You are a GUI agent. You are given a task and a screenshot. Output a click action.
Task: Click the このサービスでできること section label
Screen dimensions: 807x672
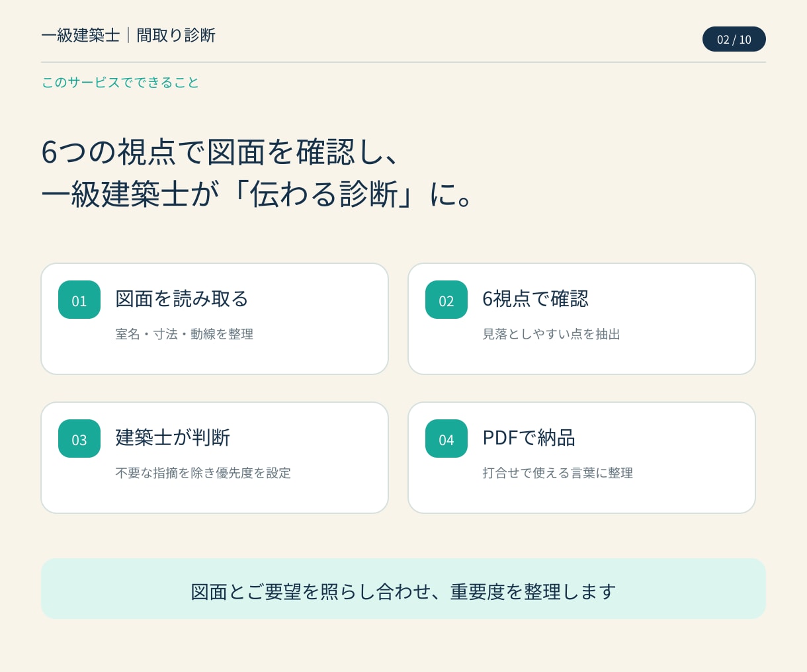click(x=120, y=83)
